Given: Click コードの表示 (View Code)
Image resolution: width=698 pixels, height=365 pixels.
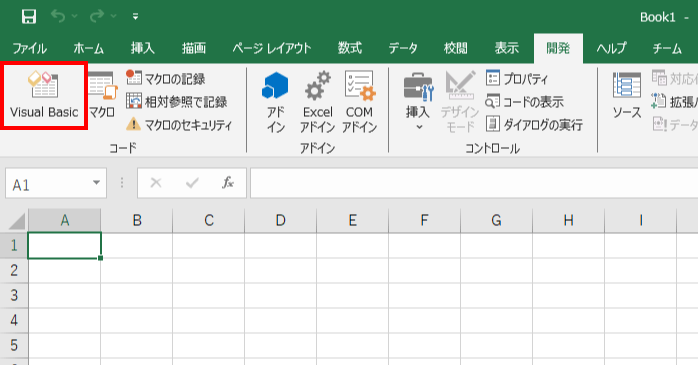Looking at the screenshot, I should pos(525,101).
